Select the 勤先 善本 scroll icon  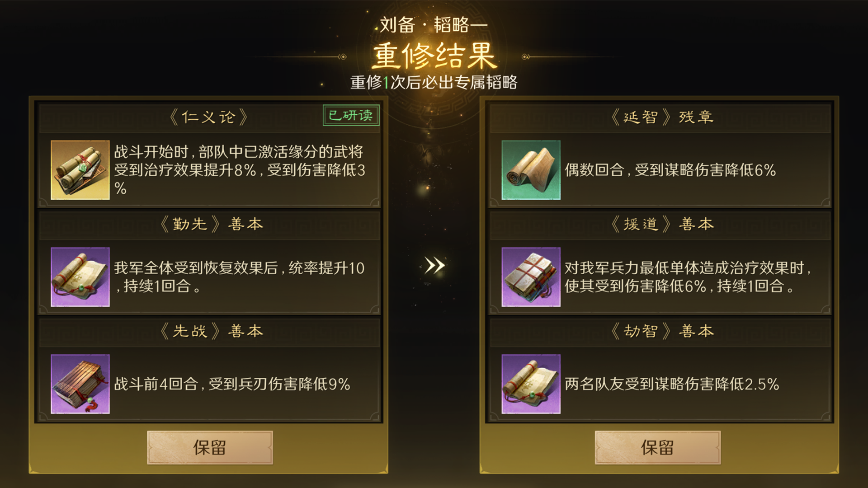pos(80,277)
